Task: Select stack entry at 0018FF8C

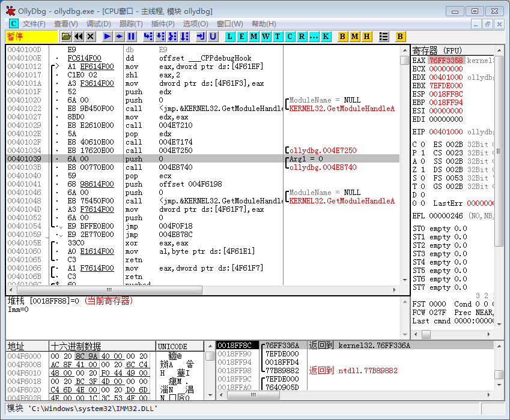Action: pyautogui.click(x=234, y=345)
